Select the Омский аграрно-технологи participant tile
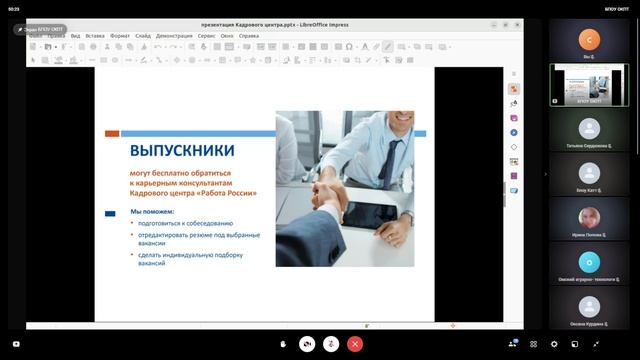This screenshot has width=640, height=360. tap(589, 264)
